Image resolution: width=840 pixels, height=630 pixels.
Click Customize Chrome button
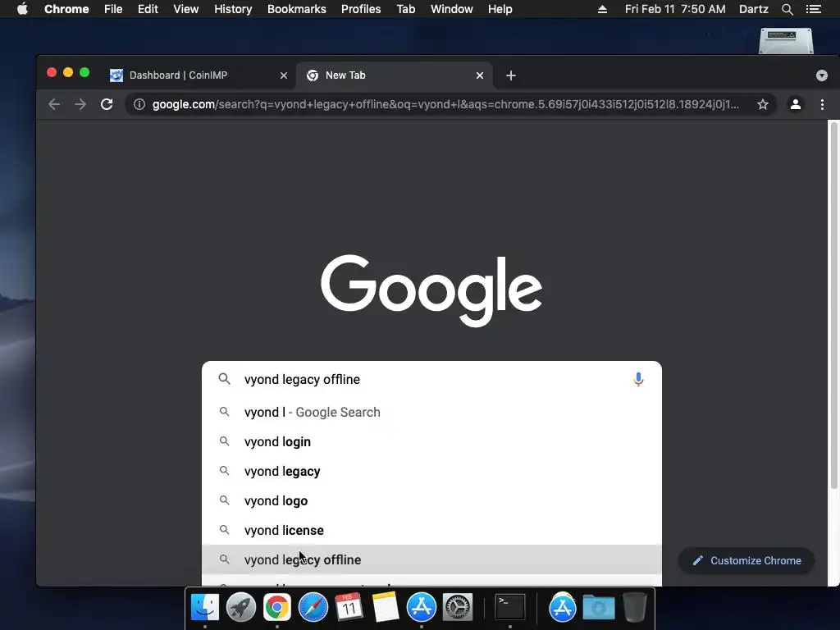[746, 561]
